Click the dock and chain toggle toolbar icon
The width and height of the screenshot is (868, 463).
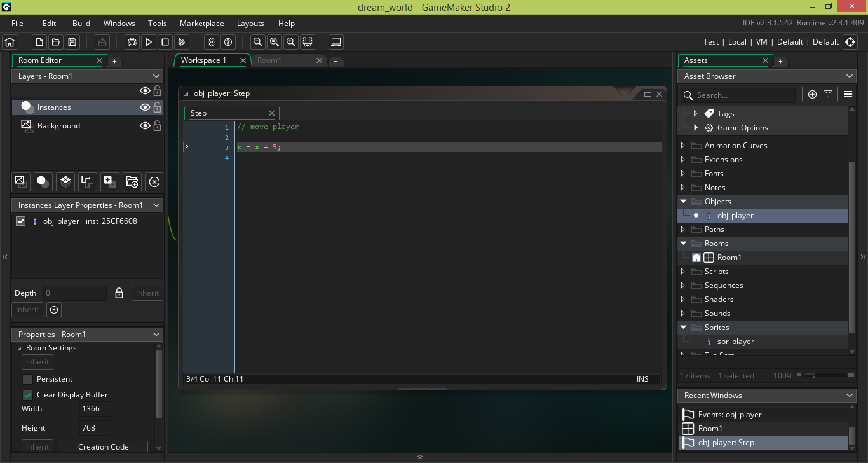point(308,42)
